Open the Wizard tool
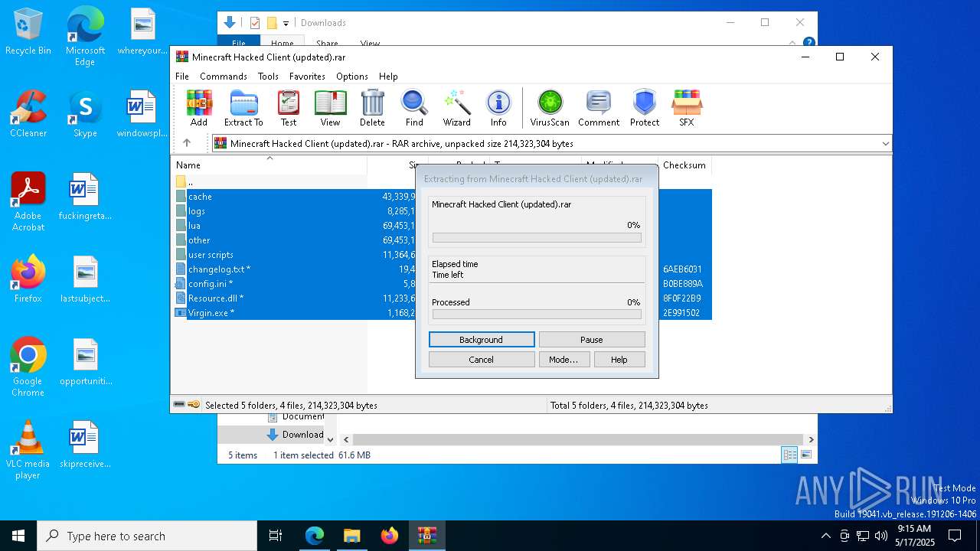Viewport: 980px width, 551px height. point(457,108)
